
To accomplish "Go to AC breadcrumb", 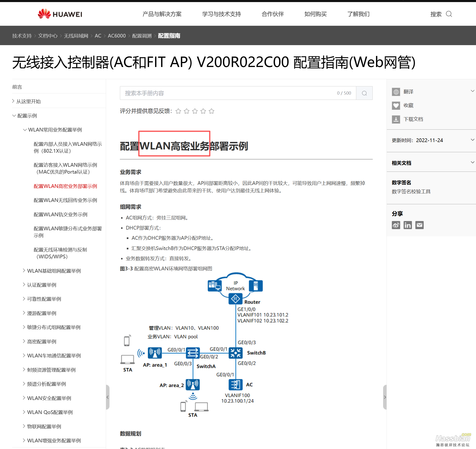I will (98, 36).
